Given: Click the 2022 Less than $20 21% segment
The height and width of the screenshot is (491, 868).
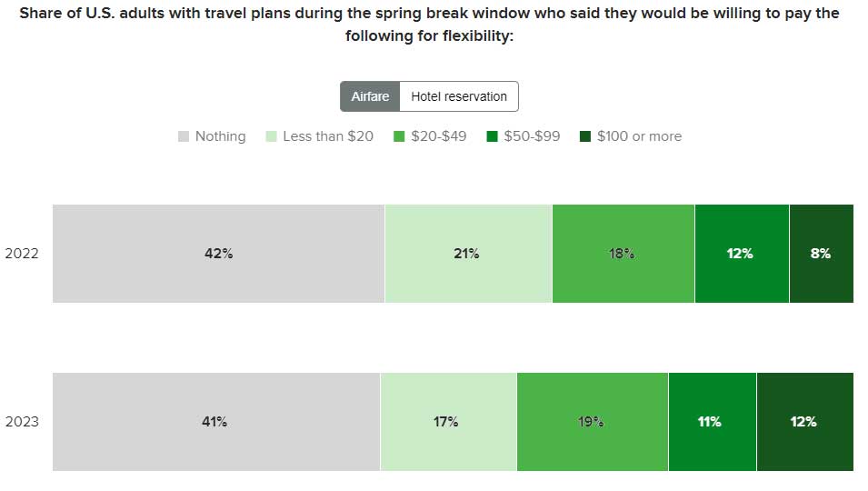Looking at the screenshot, I should [x=467, y=254].
